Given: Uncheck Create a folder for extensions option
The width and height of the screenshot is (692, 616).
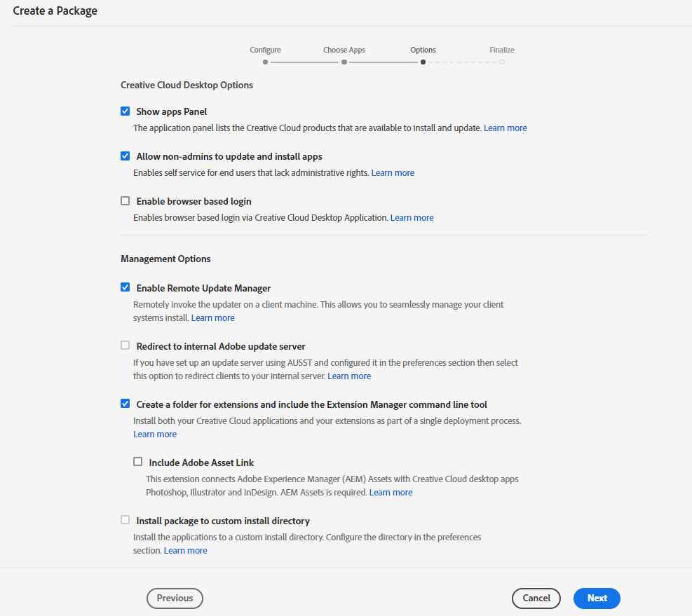Looking at the screenshot, I should [x=125, y=404].
